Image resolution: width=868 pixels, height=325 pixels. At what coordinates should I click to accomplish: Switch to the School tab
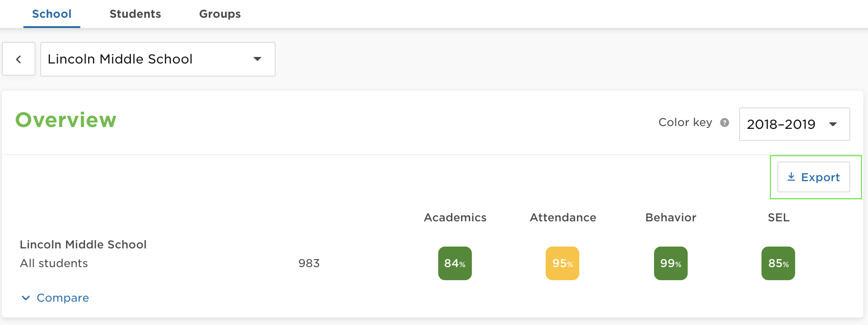coord(52,14)
